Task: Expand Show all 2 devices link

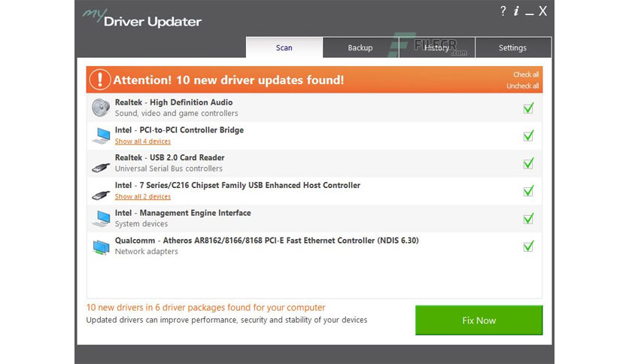Action: coord(143,196)
